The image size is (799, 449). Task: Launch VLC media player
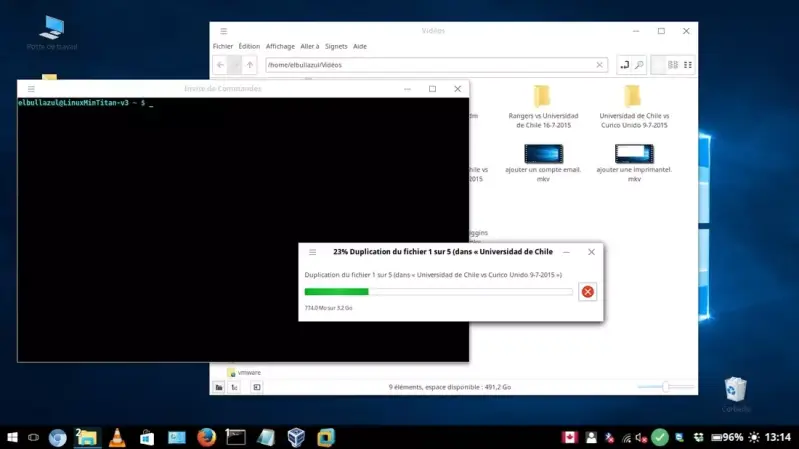pyautogui.click(x=117, y=437)
